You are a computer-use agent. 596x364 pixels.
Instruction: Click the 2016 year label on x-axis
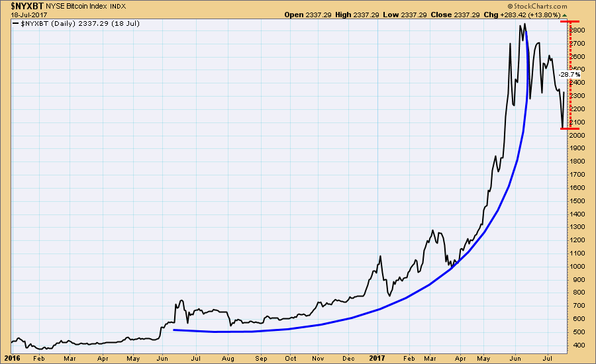point(12,358)
